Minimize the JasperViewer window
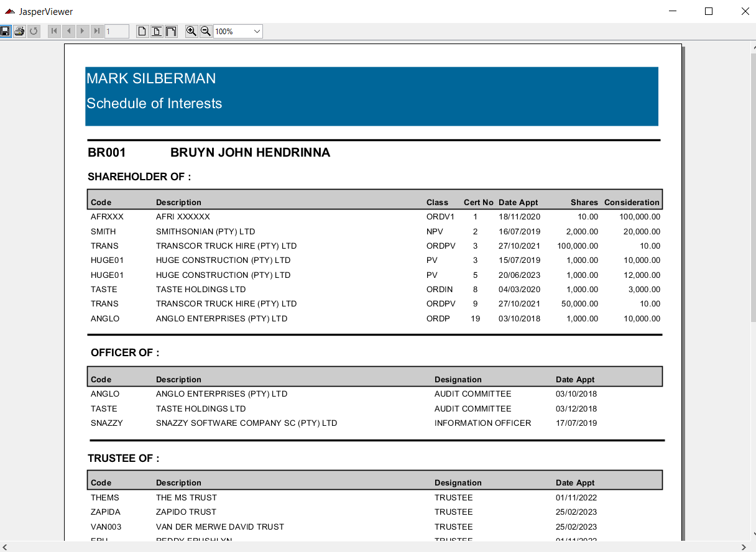Image resolution: width=756 pixels, height=552 pixels. [672, 11]
